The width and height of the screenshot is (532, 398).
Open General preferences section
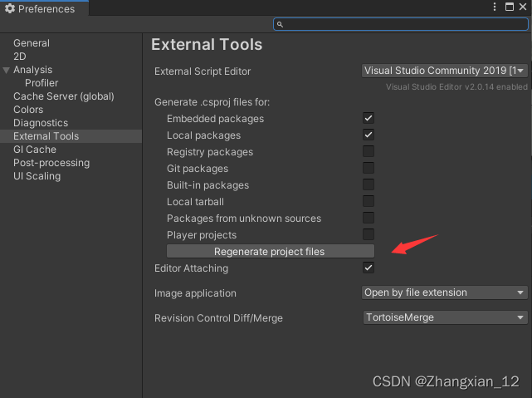point(71,43)
